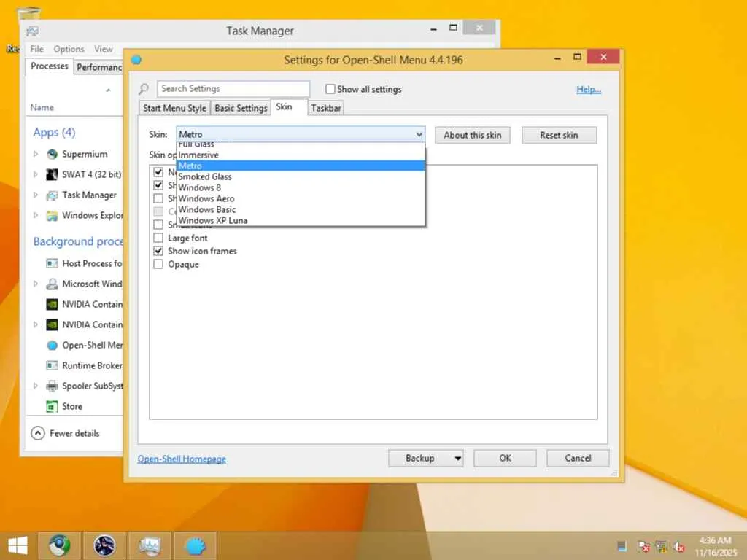Click the search magnifier icon in Settings

point(144,89)
